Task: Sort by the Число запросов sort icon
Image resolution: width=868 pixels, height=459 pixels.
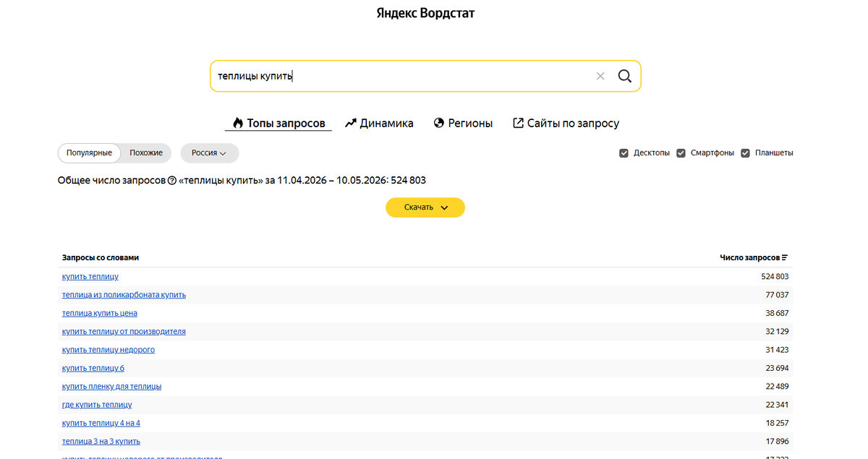Action: tap(785, 257)
